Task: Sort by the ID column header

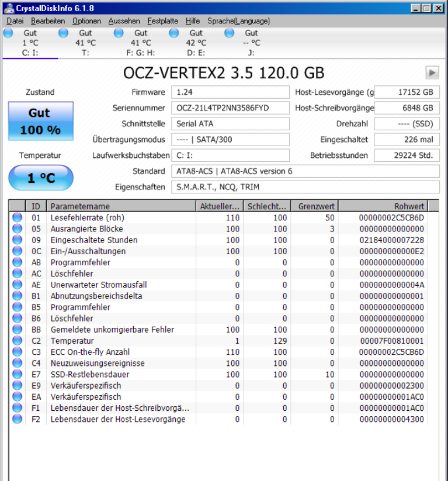Action: [x=36, y=206]
